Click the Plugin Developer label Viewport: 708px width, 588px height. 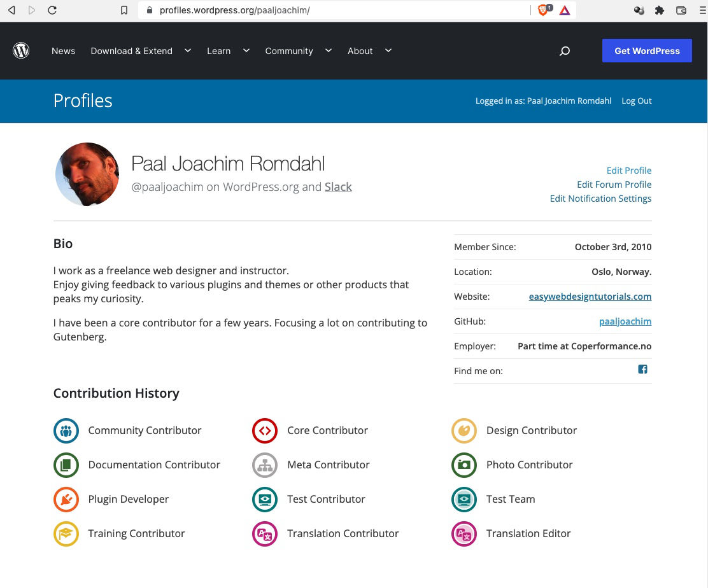(x=128, y=499)
